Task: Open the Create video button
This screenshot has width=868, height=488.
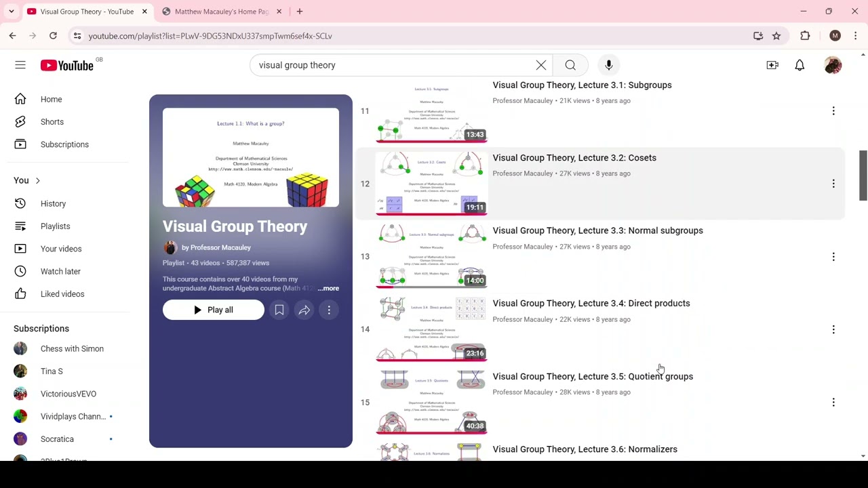Action: coord(772,65)
